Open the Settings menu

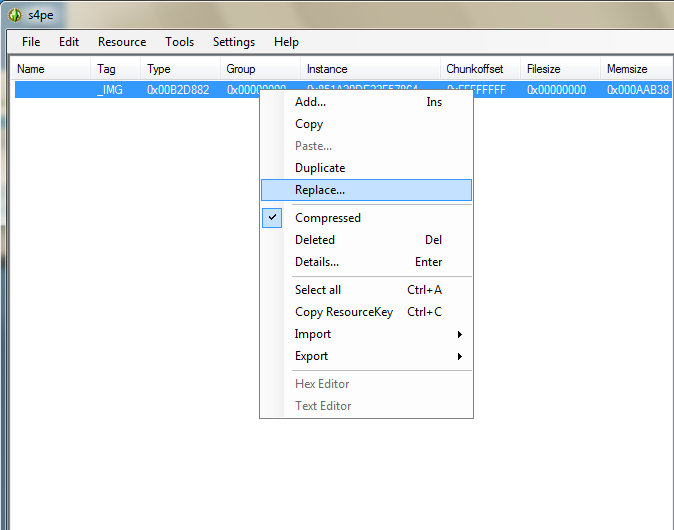pyautogui.click(x=234, y=42)
